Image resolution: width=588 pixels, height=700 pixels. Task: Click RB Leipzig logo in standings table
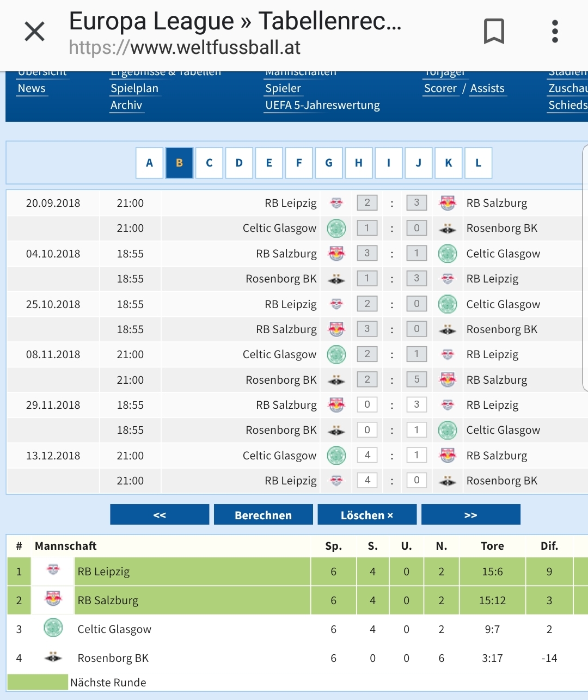point(53,570)
